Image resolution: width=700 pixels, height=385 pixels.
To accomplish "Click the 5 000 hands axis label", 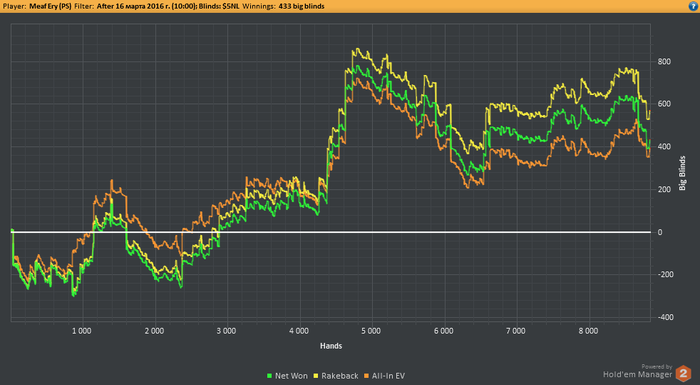I will [371, 331].
